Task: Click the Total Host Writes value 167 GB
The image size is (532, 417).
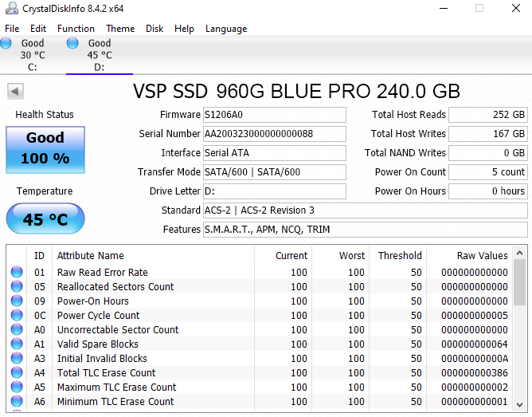Action: coord(488,134)
